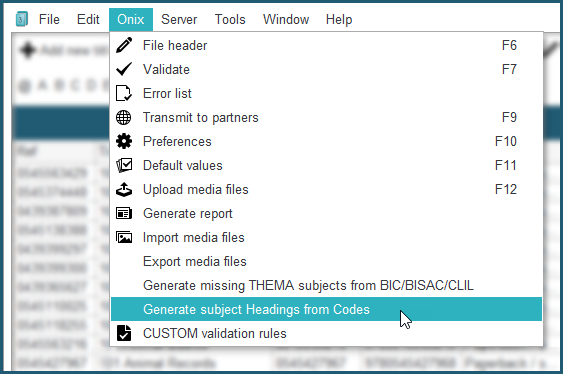This screenshot has width=563, height=374.
Task: Click the checkmark icon next to Validate
Action: [x=124, y=69]
